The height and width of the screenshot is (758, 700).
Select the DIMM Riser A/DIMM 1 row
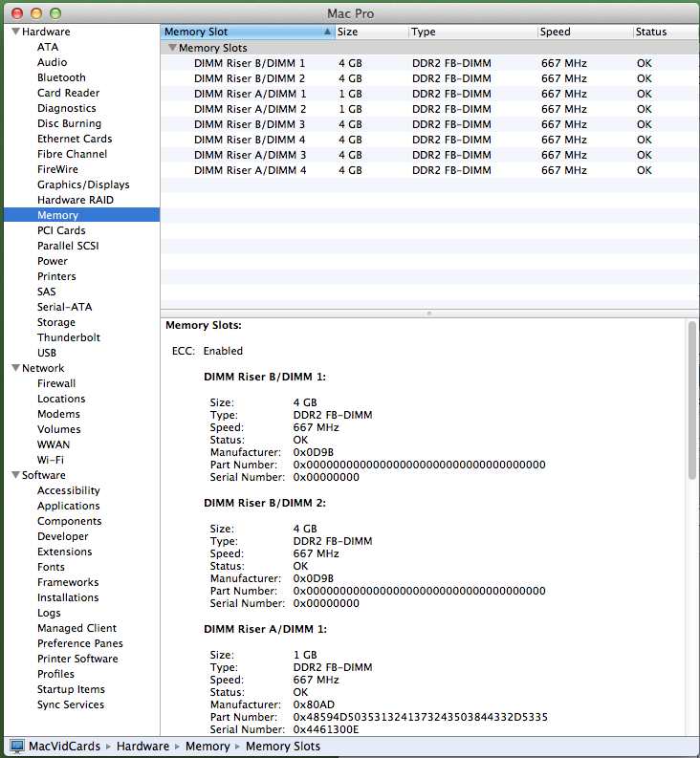coord(429,94)
